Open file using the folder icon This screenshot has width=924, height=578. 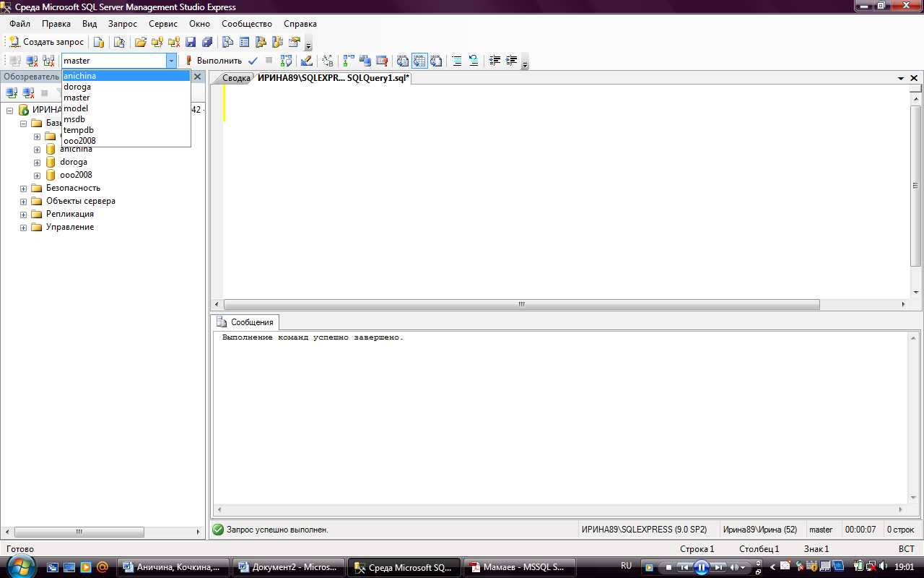pos(141,42)
